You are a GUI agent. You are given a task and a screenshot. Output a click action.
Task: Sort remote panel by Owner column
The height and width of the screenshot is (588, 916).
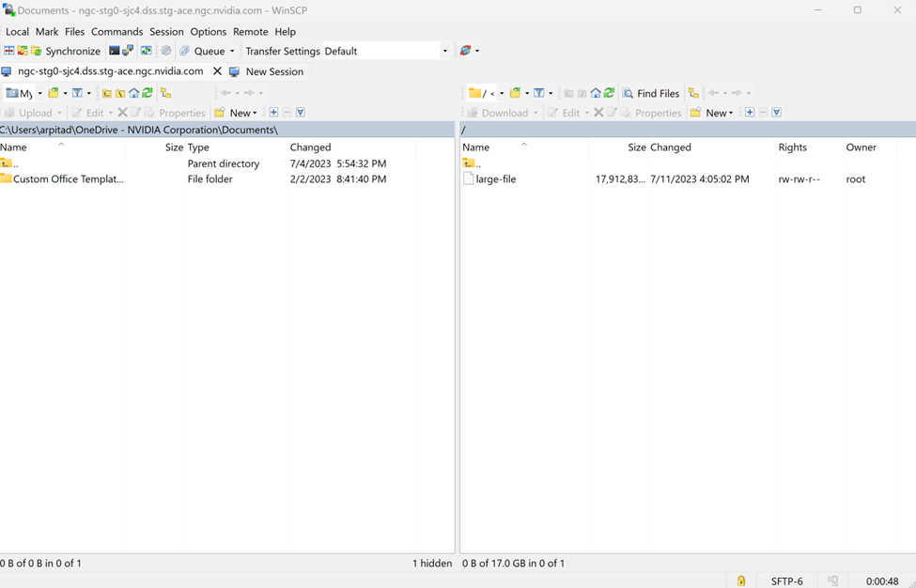pos(870,147)
